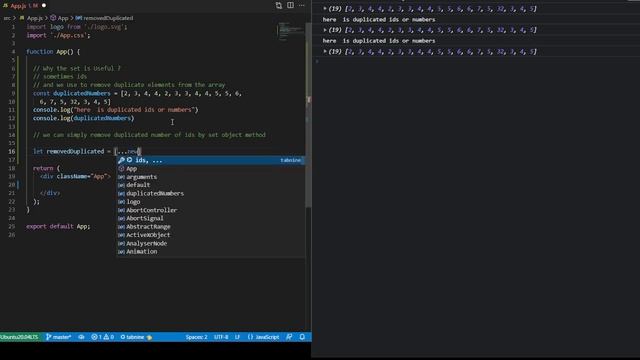Choose 'App' from the autocomplete list
The image size is (640, 360).
point(211,169)
